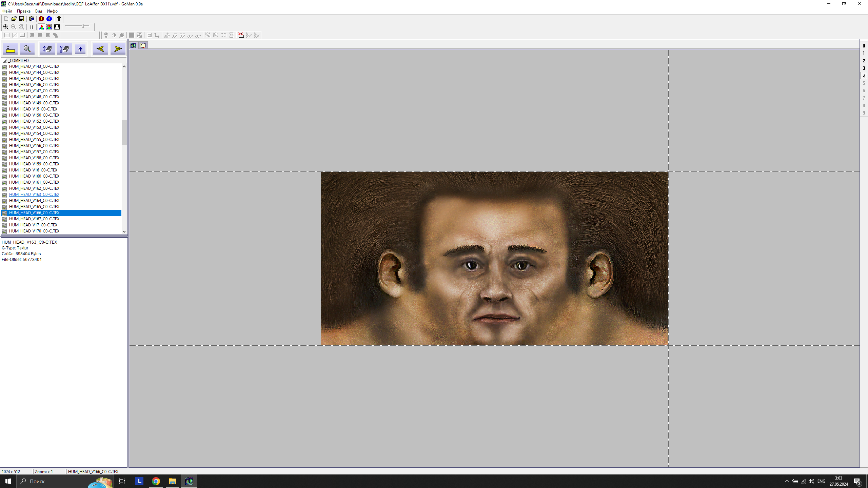Go to previous texture with left arrow
The height and width of the screenshot is (488, 868).
100,49
